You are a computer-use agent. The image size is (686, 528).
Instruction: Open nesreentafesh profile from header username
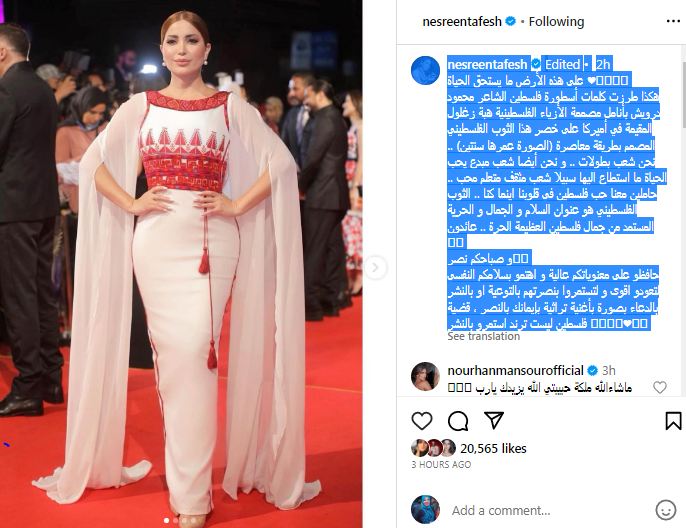(x=462, y=21)
